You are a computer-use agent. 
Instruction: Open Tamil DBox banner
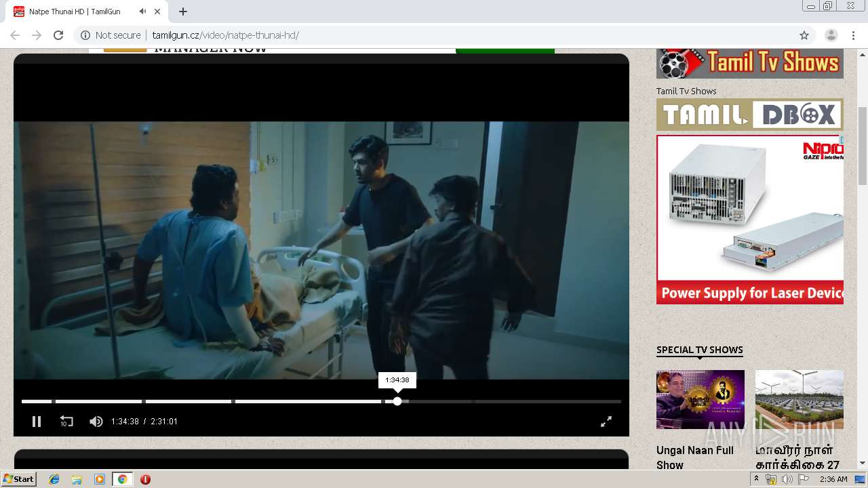[750, 115]
